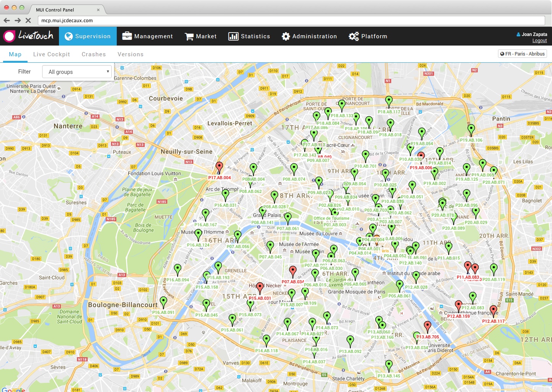This screenshot has width=552, height=392.
Task: Select the green marker P20.AB.119
Action: (494, 269)
